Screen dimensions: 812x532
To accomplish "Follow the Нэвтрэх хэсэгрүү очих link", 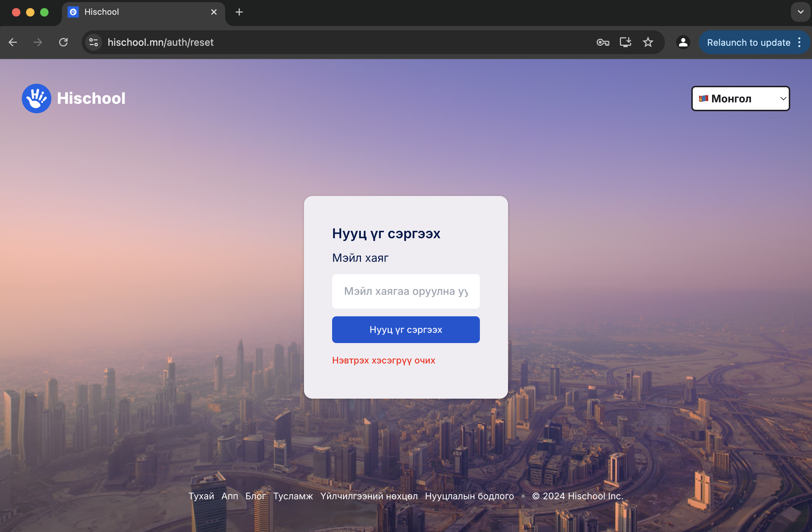I will click(383, 360).
